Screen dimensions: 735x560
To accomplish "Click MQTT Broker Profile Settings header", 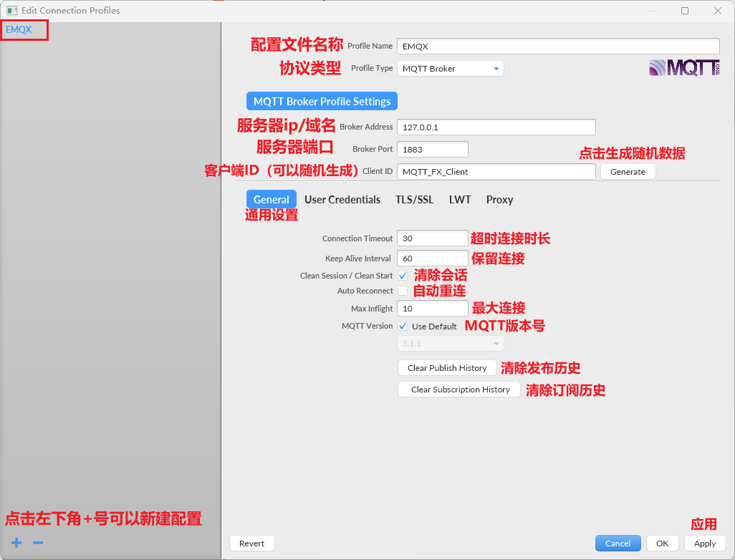I will (322, 101).
